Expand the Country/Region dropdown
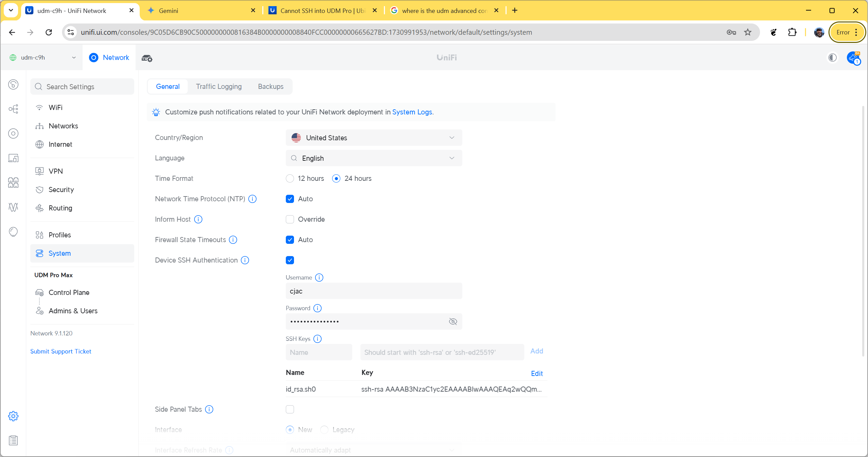Image resolution: width=868 pixels, height=457 pixels. tap(374, 138)
